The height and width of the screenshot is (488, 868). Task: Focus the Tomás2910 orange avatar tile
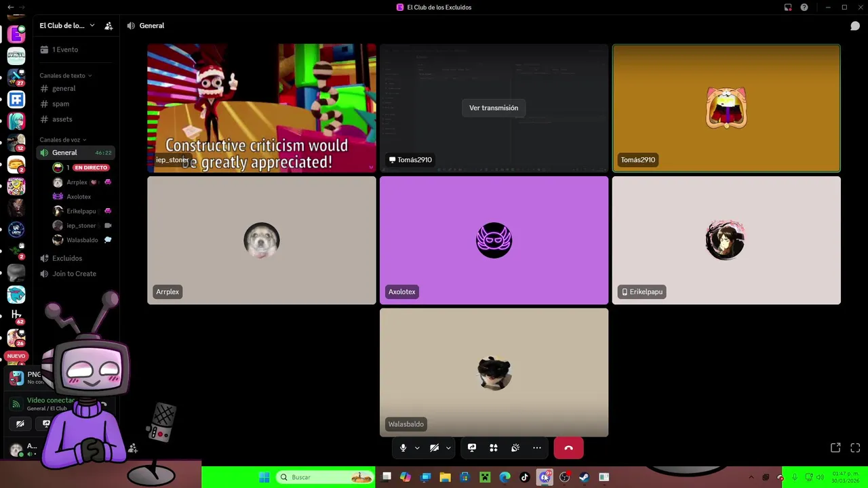(x=726, y=108)
